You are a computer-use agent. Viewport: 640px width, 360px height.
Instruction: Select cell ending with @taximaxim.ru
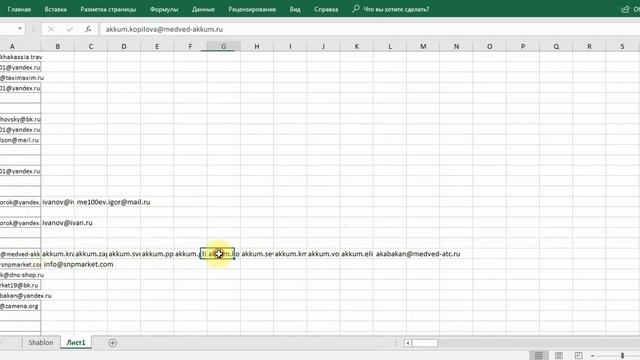tap(22, 78)
